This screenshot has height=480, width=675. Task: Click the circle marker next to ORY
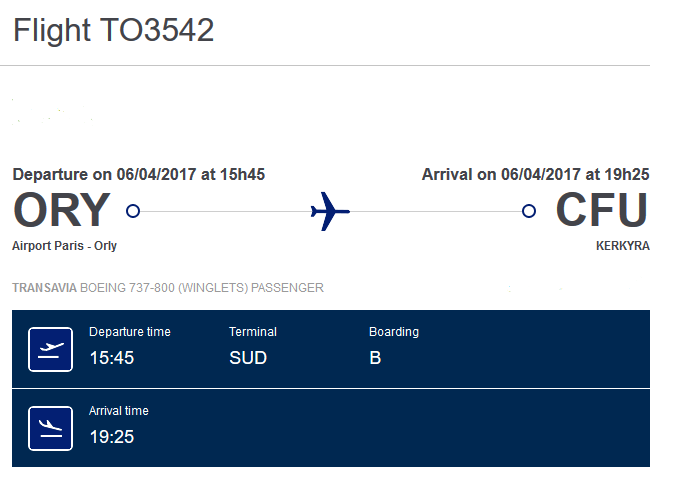click(x=133, y=211)
